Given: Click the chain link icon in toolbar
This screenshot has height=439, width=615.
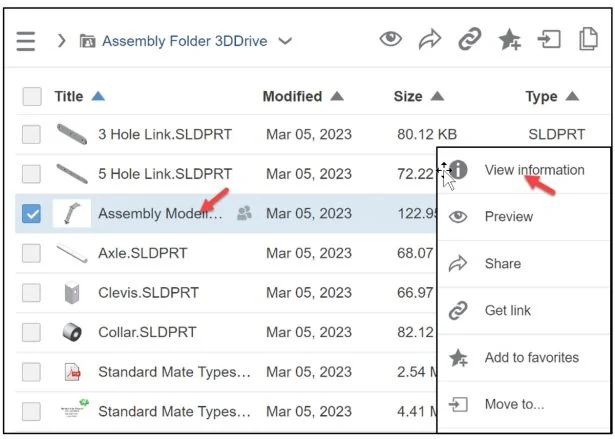Looking at the screenshot, I should tap(469, 40).
